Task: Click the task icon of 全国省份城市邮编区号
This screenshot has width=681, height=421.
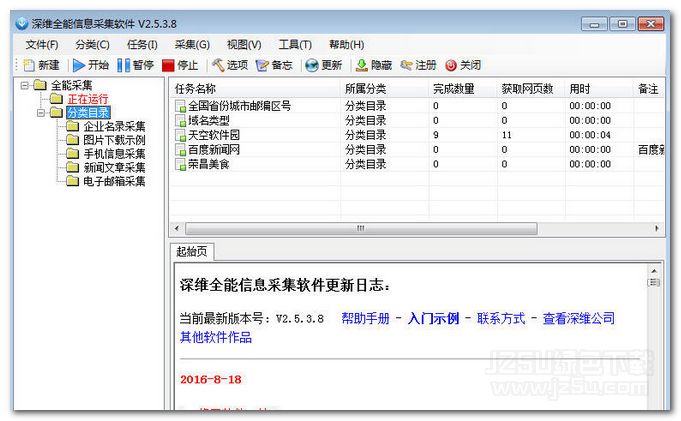Action: 180,106
